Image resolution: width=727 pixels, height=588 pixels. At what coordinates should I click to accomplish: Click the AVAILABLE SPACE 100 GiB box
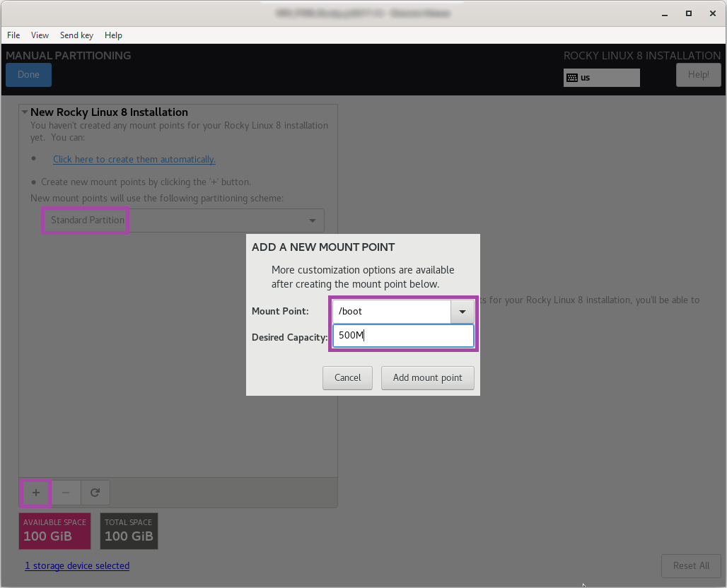coord(54,531)
